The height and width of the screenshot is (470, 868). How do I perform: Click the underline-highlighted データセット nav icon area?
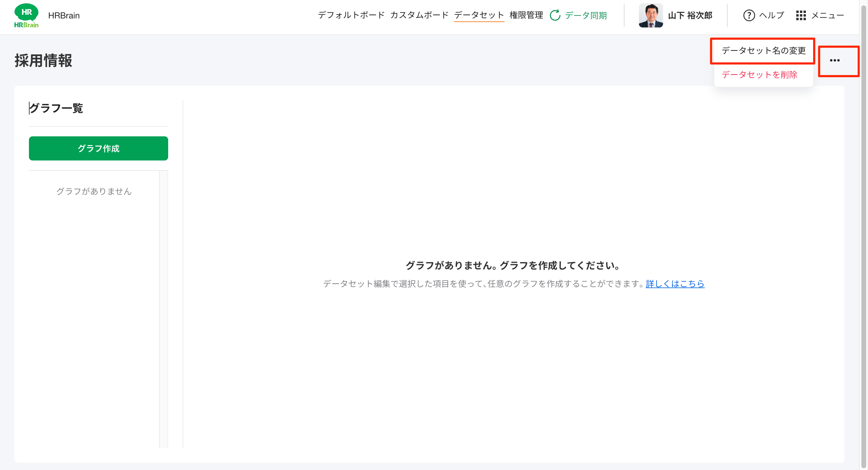479,15
